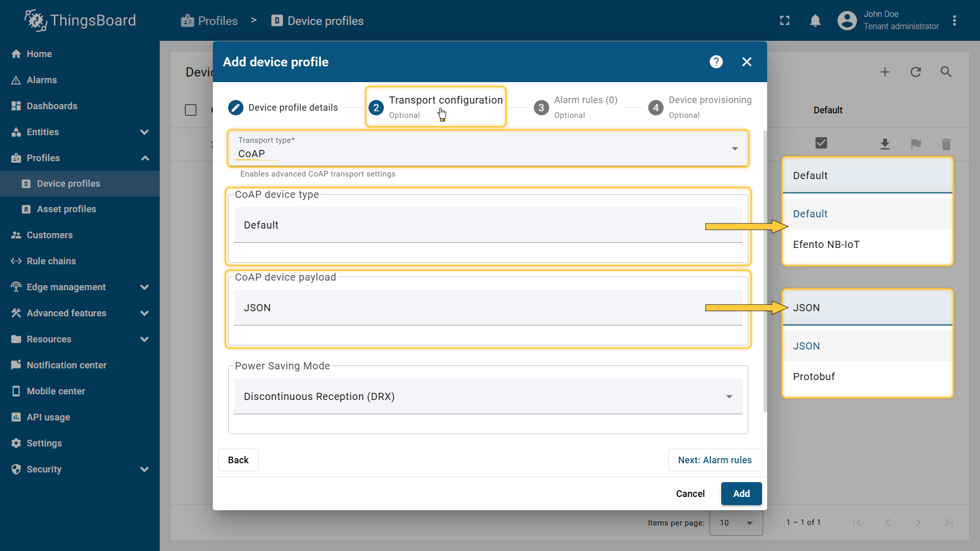This screenshot has height=551, width=980.
Task: Click the add device profile plus icon
Action: point(885,72)
